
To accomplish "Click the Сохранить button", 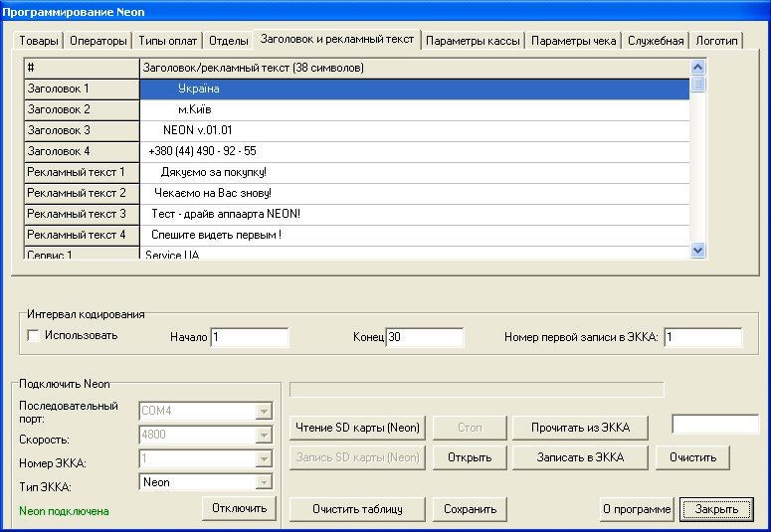I will pyautogui.click(x=470, y=509).
